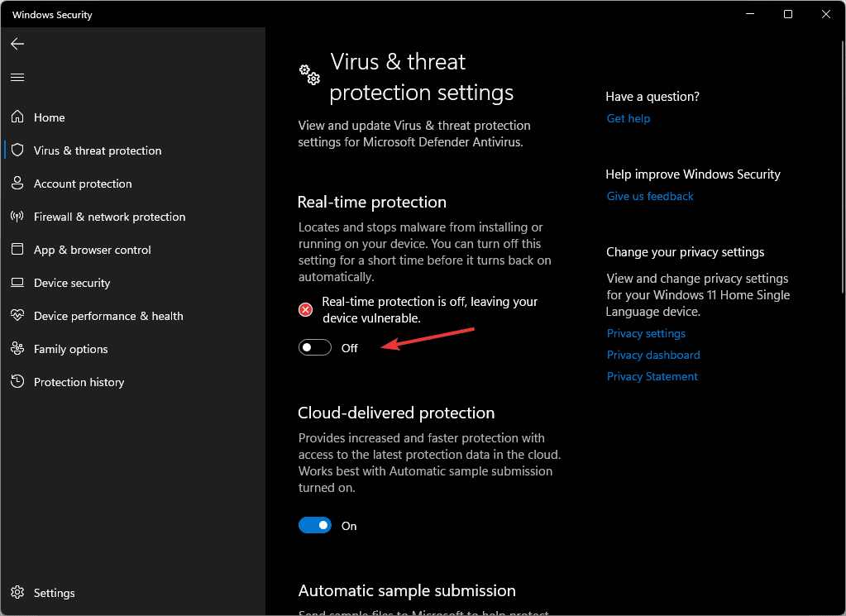This screenshot has height=616, width=846.
Task: Open the Privacy settings link
Action: tap(646, 333)
